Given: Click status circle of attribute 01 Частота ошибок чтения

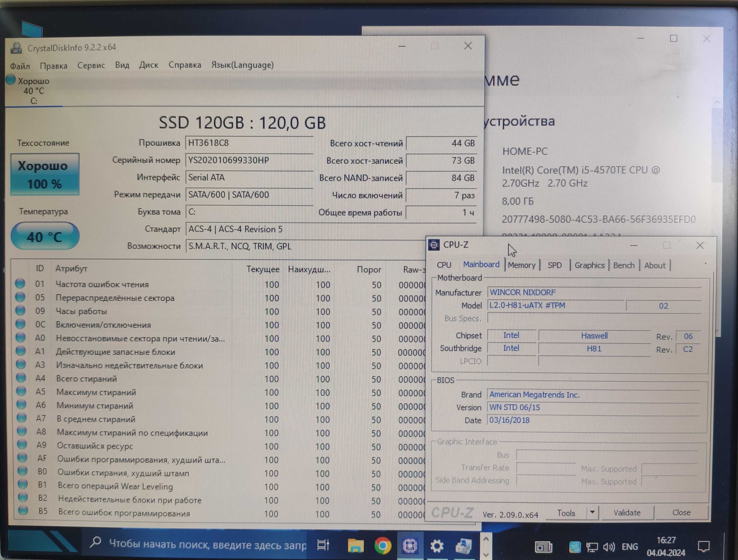Looking at the screenshot, I should tap(20, 284).
